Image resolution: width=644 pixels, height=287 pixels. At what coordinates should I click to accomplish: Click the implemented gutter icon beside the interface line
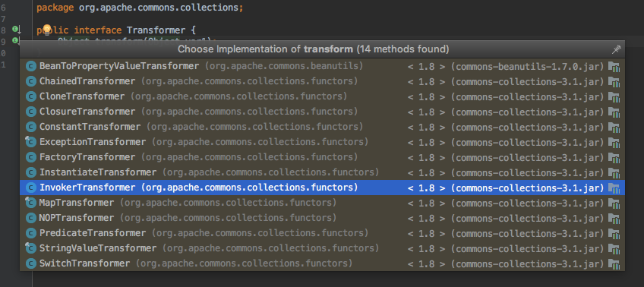(x=16, y=30)
